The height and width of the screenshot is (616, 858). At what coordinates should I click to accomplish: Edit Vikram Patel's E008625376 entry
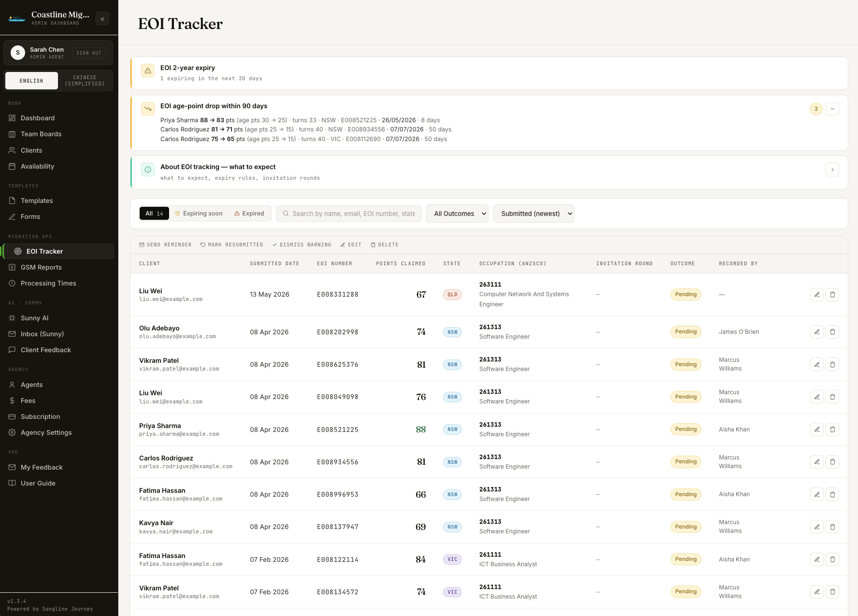tap(817, 365)
